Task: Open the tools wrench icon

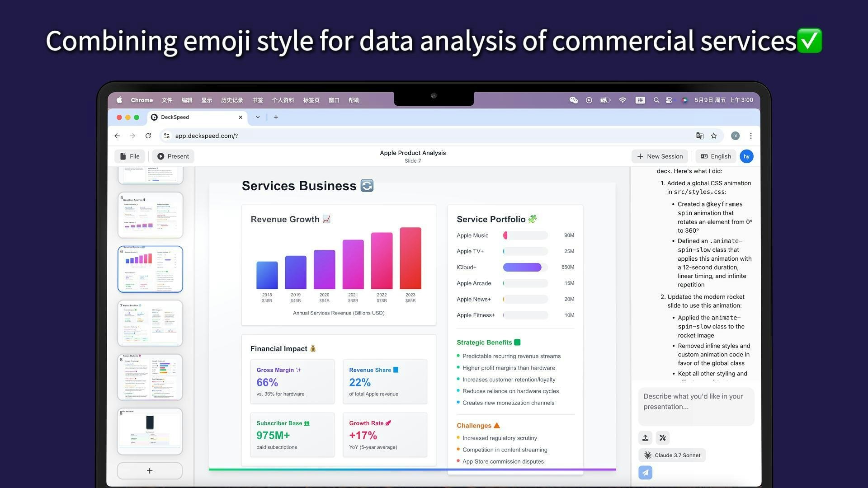Action: [x=662, y=437]
